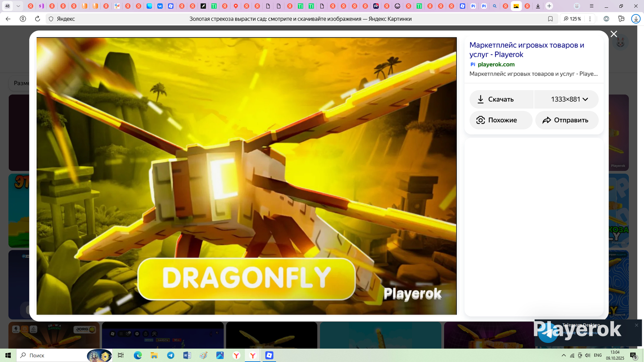Open File Explorer from the taskbar
644x362 pixels.
click(154, 355)
